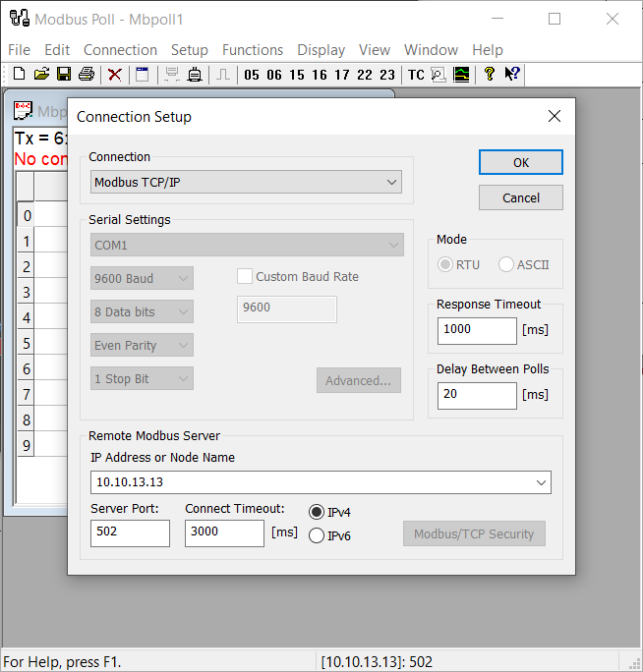
Task: Open the Connection type dropdown Modbus TCP/IP
Action: [246, 182]
